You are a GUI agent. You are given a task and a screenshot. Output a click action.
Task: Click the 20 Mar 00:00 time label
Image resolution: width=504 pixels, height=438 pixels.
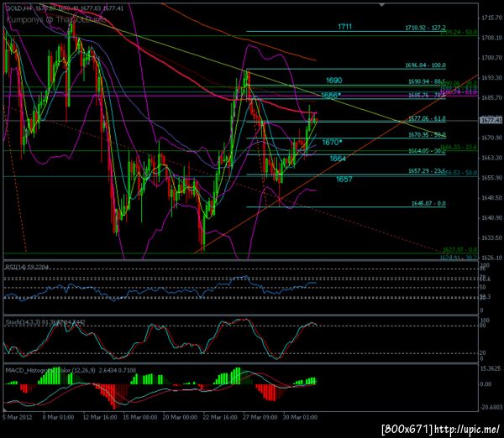(180, 418)
